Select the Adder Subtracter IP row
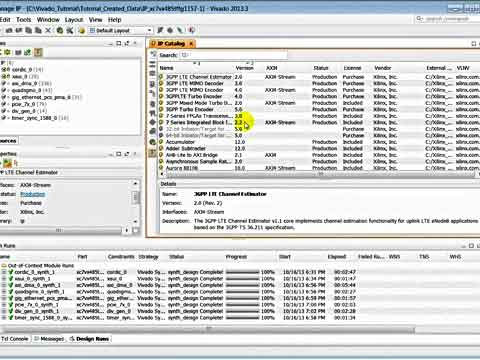 point(186,148)
